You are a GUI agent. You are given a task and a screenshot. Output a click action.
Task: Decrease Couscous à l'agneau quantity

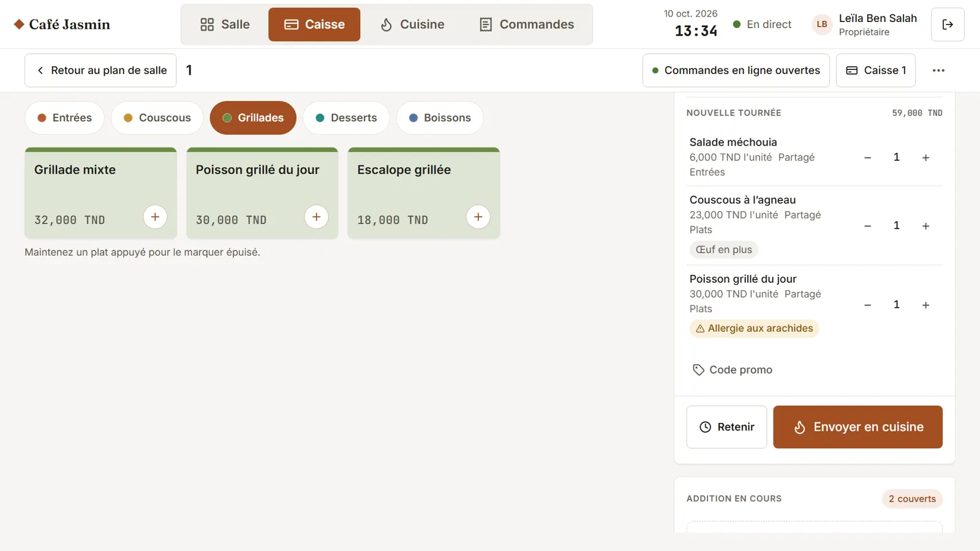point(867,226)
